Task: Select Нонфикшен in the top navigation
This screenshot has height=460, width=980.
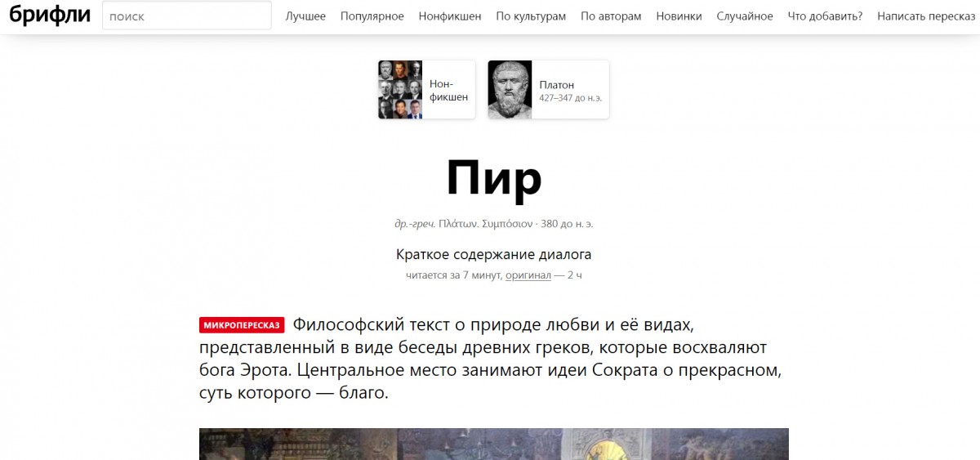Action: (x=450, y=16)
